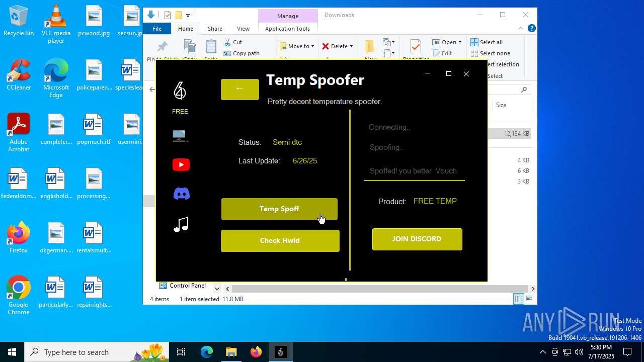This screenshot has width=644, height=362.
Task: Click the back arrow button in Temp Spoofer
Action: pos(240,89)
